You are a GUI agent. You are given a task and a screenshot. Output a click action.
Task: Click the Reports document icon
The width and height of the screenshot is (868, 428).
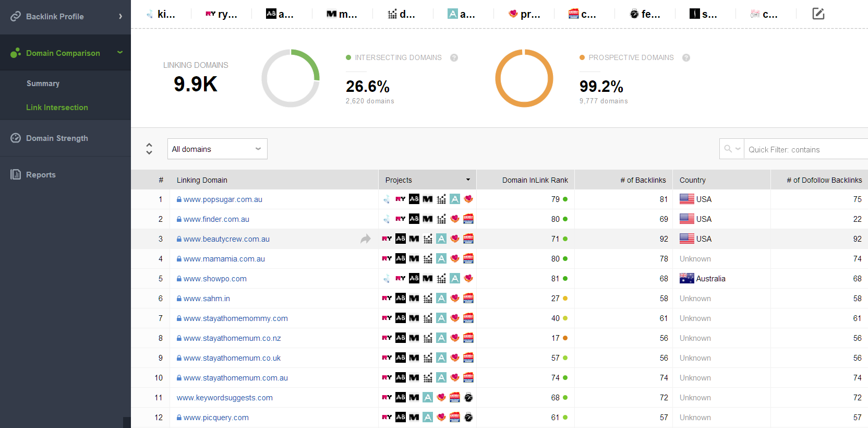pyautogui.click(x=16, y=174)
